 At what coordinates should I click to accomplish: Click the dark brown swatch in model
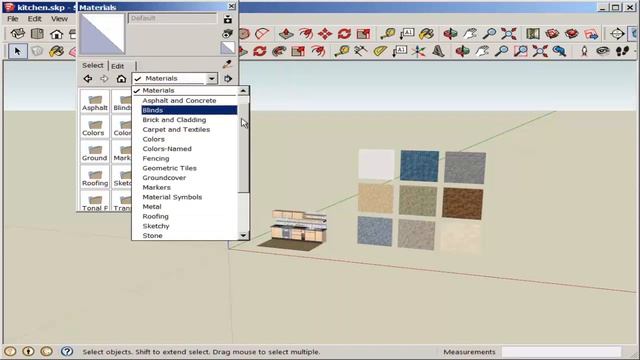pyautogui.click(x=462, y=203)
